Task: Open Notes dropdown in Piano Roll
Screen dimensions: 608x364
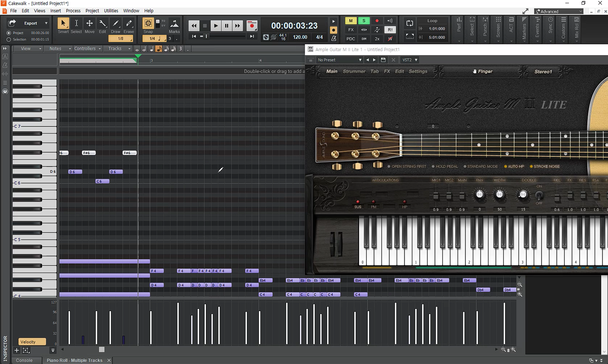Action: (59, 49)
